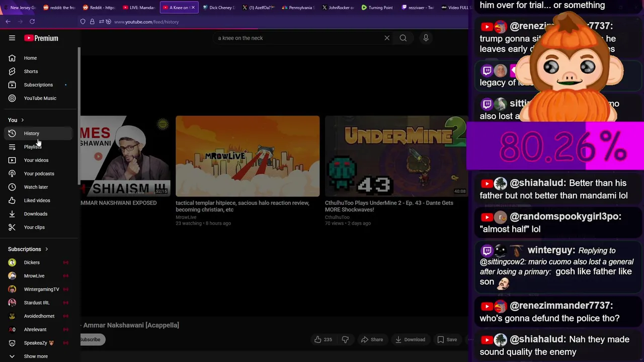Image resolution: width=644 pixels, height=362 pixels.
Task: Go back with the browser back arrow
Action: (8, 22)
